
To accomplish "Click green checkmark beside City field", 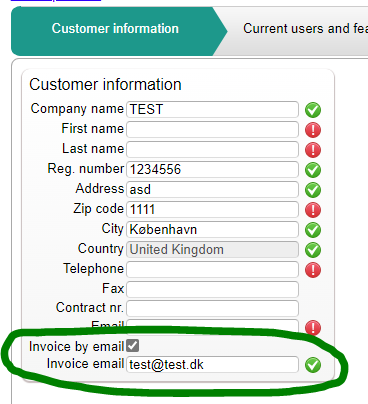I will click(313, 230).
